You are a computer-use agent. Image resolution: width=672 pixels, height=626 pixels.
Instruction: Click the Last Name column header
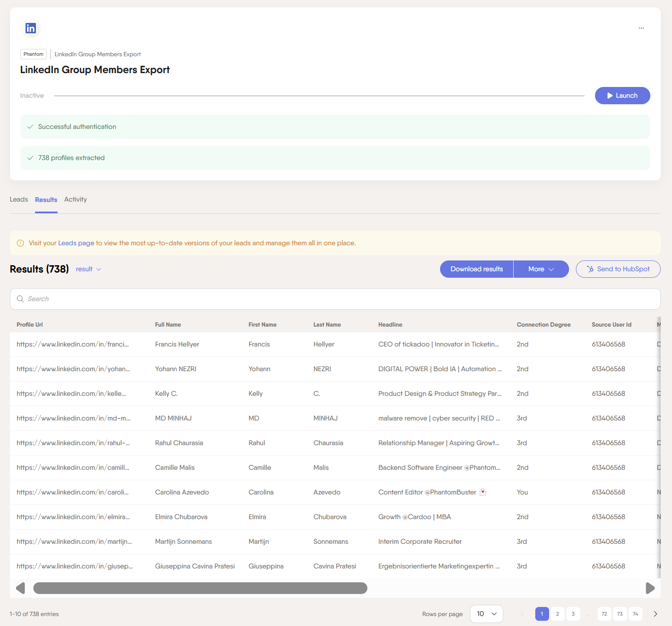pyautogui.click(x=327, y=325)
